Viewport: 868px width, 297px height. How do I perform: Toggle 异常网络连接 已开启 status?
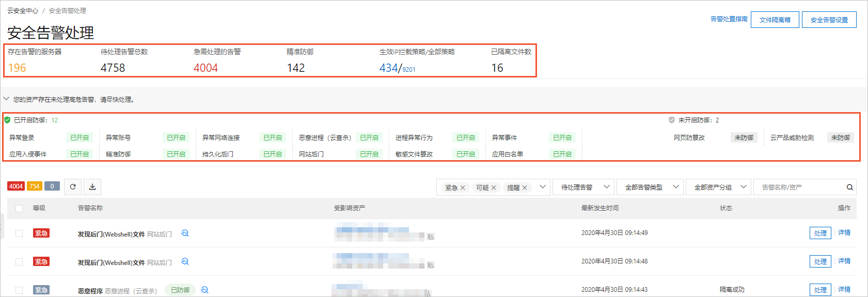pos(273,138)
